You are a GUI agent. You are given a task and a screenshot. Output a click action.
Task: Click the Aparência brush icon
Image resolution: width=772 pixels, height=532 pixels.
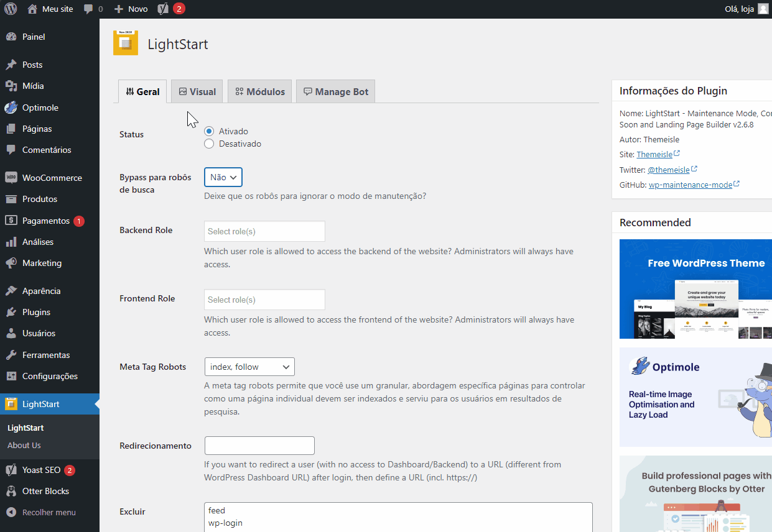(x=11, y=291)
